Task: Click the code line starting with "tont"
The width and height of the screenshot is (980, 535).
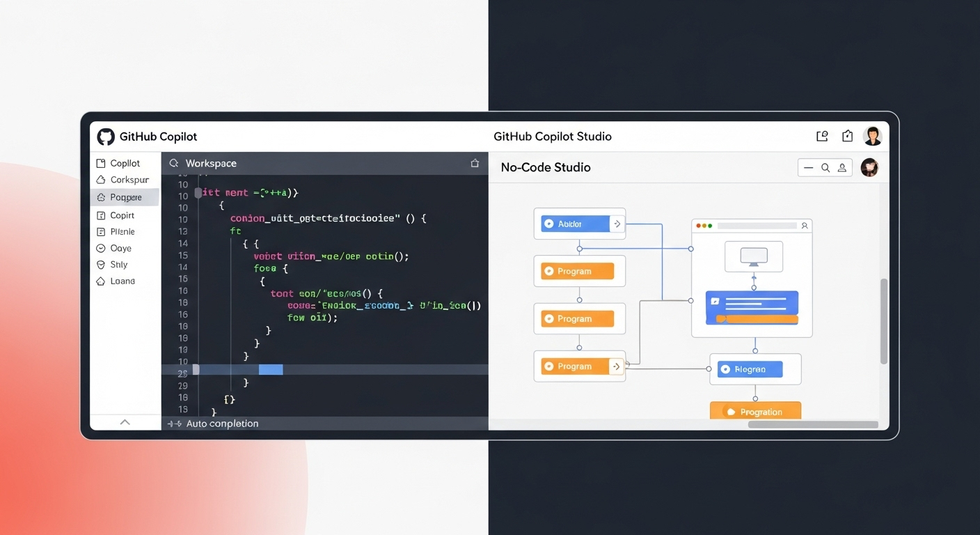Action: click(x=326, y=294)
